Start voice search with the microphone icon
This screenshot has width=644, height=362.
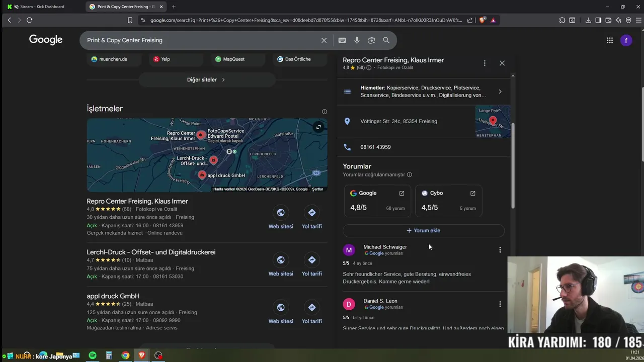pyautogui.click(x=357, y=40)
